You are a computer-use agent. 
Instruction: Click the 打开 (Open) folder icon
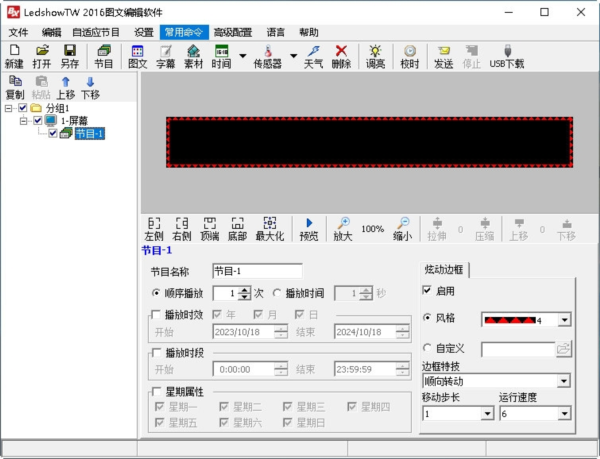pyautogui.click(x=42, y=55)
